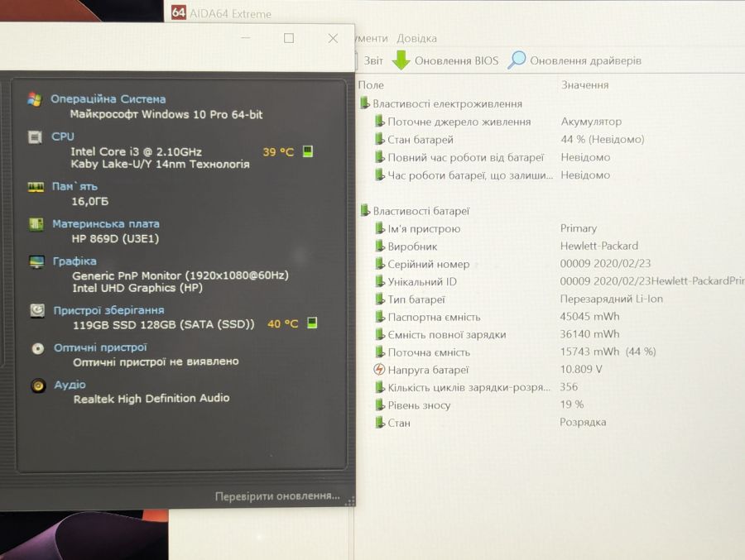The image size is (745, 560).
Task: Select the Властивості батареї heading
Action: pos(421,211)
